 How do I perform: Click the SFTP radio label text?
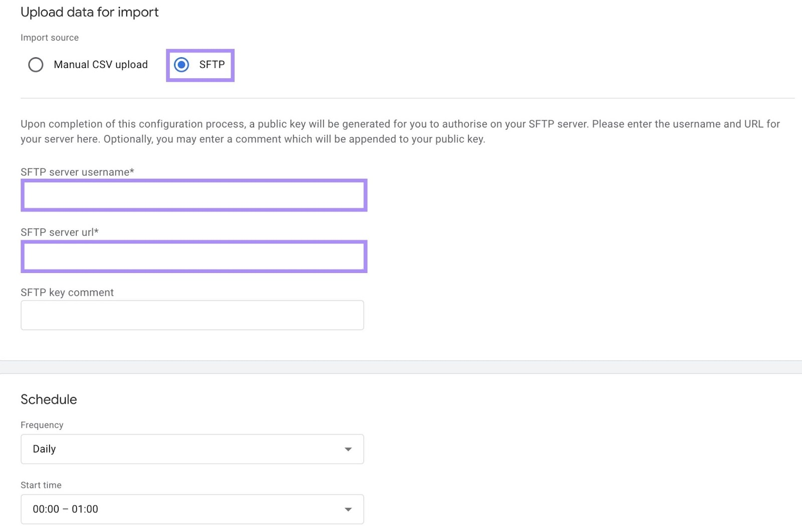(212, 64)
